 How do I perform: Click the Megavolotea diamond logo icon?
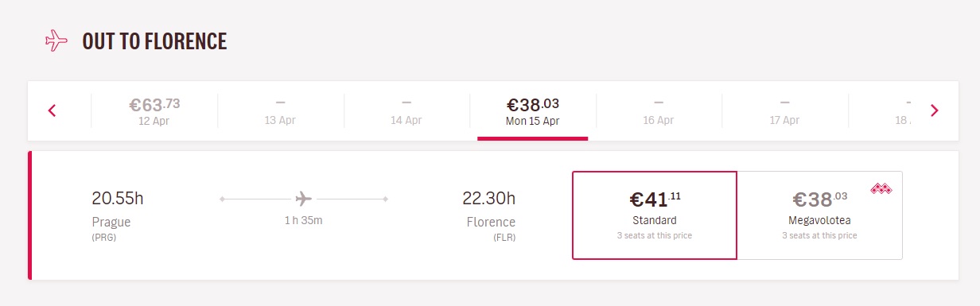tap(881, 188)
